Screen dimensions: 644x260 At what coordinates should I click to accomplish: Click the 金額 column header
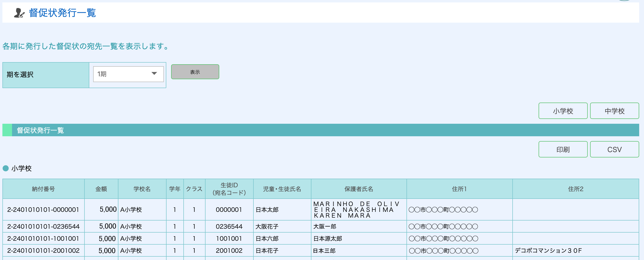101,189
